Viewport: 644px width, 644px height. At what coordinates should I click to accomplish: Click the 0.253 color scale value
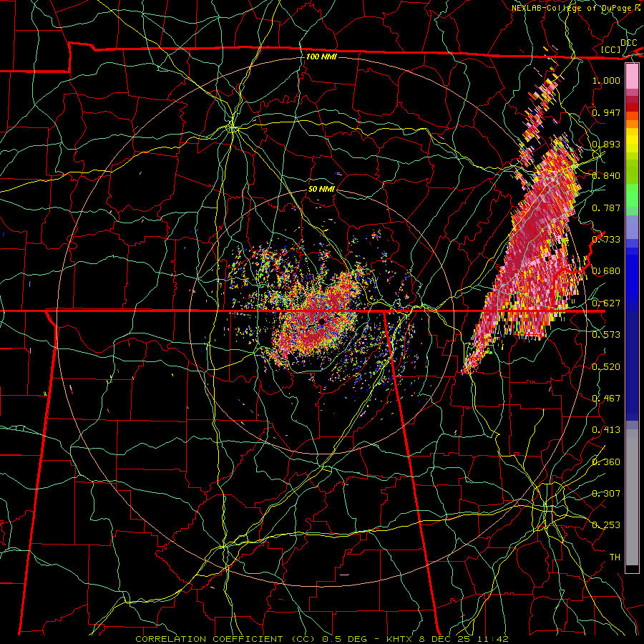pyautogui.click(x=606, y=525)
